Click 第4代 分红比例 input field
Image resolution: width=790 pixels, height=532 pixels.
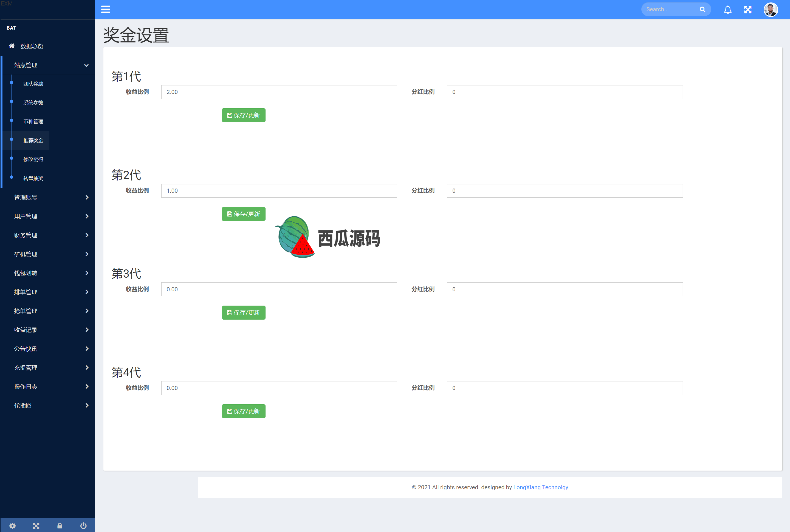pyautogui.click(x=565, y=388)
